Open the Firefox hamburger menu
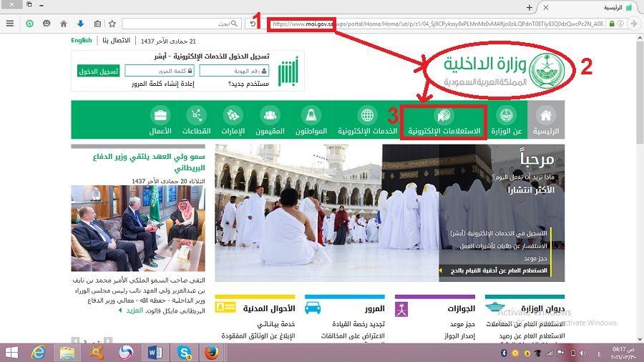Screen dimensions: 644x362 10,24
